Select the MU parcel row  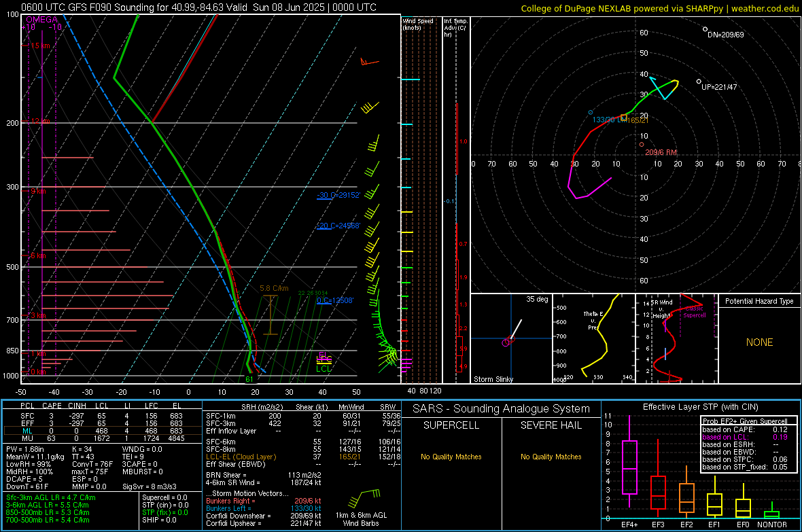[x=103, y=438]
